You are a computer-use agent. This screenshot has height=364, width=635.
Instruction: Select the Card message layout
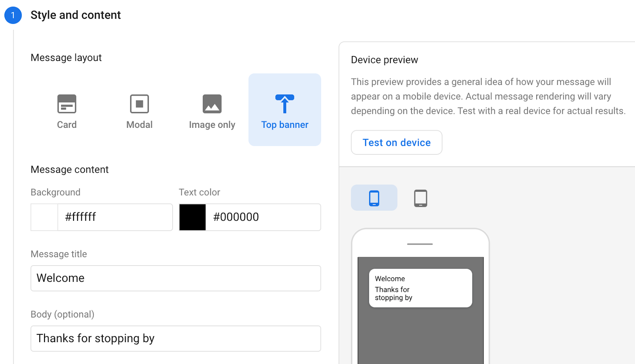click(67, 110)
